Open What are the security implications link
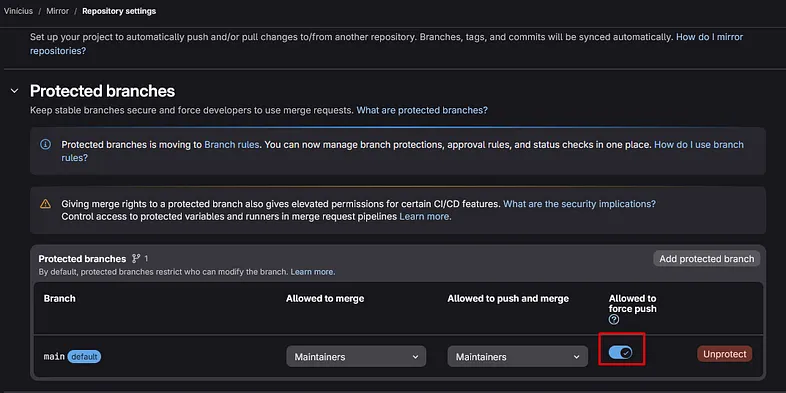786x393 pixels. pos(579,204)
